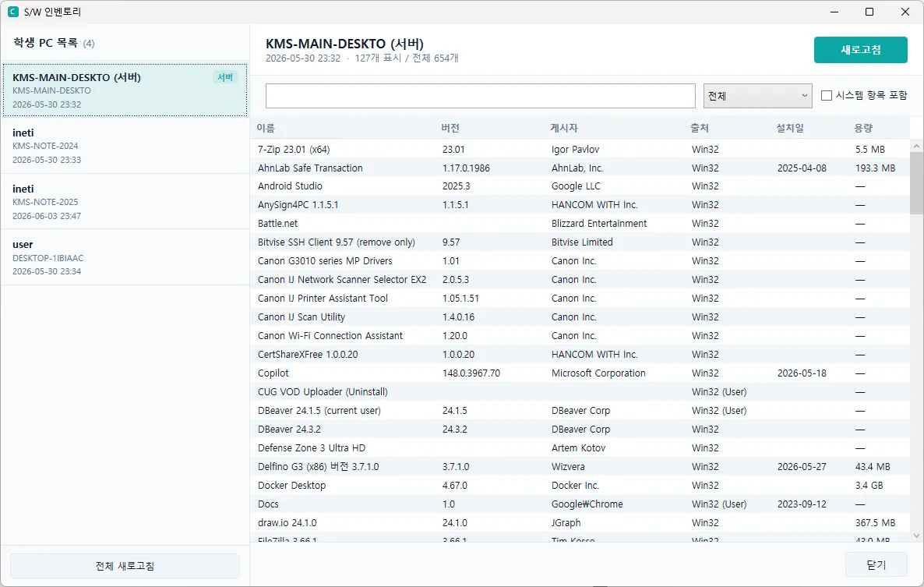Click the S/W 인벤토리 app icon in title bar
Viewport: 924px width, 587px height.
[13, 12]
